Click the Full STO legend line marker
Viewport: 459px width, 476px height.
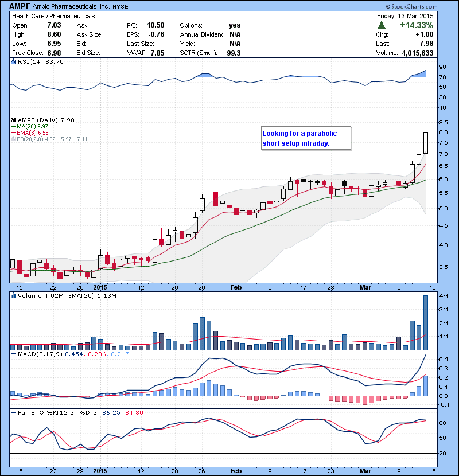13,412
